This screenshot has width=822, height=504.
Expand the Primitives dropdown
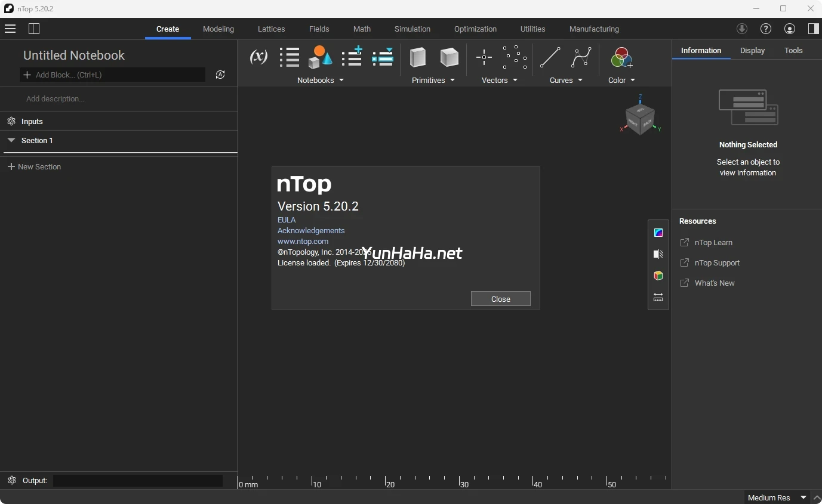tap(433, 80)
